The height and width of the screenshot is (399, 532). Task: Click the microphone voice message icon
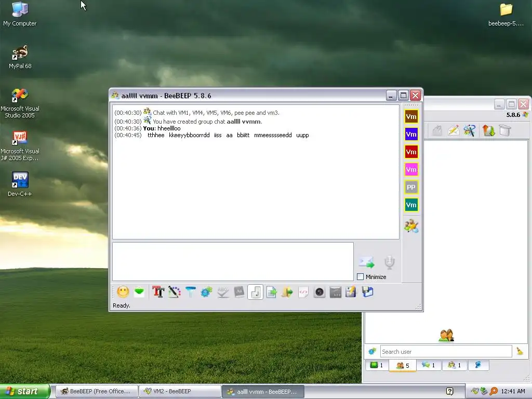tap(390, 262)
